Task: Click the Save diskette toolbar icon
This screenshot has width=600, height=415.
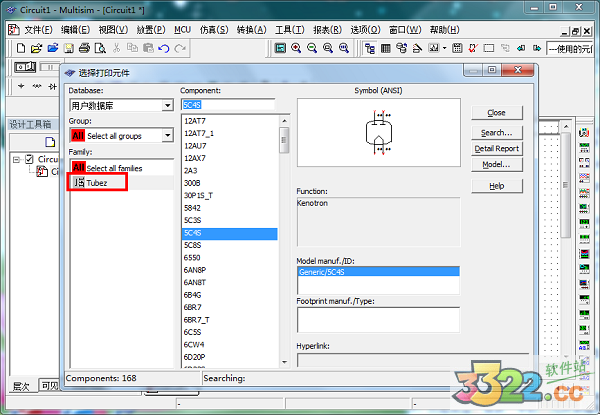Action: click(68, 48)
